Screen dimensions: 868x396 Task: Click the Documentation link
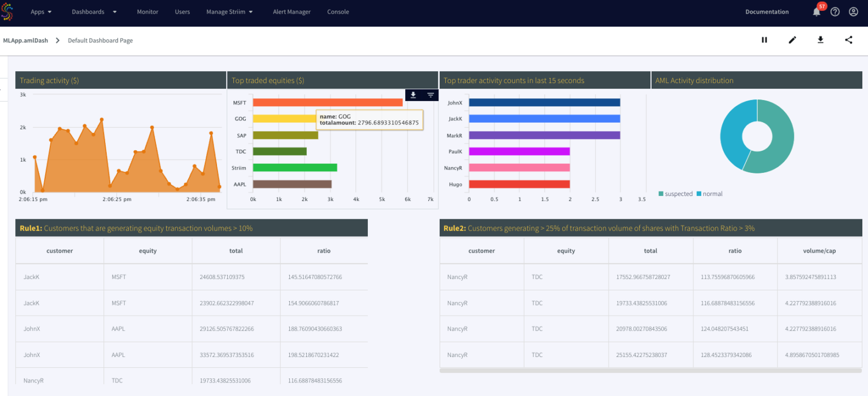tap(767, 12)
